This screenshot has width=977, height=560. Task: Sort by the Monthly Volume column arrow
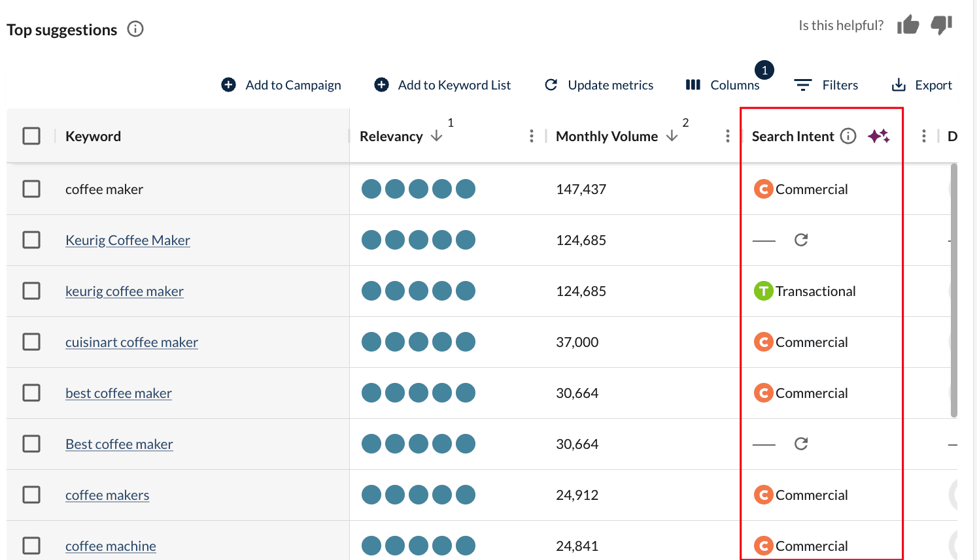coord(672,137)
